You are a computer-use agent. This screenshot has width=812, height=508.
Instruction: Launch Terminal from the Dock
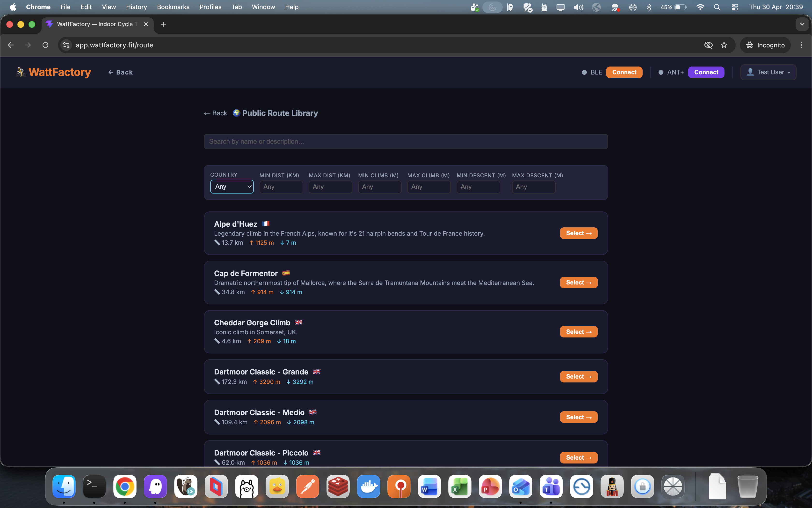[x=94, y=486]
